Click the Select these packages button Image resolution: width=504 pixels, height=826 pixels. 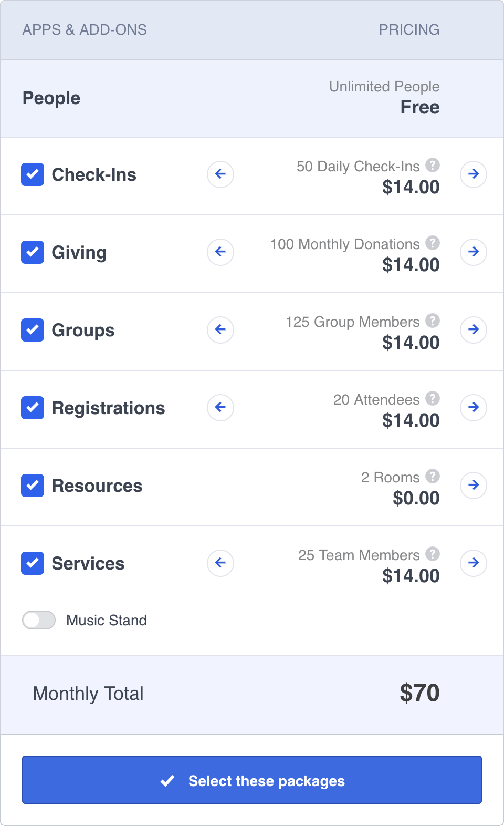click(x=252, y=780)
